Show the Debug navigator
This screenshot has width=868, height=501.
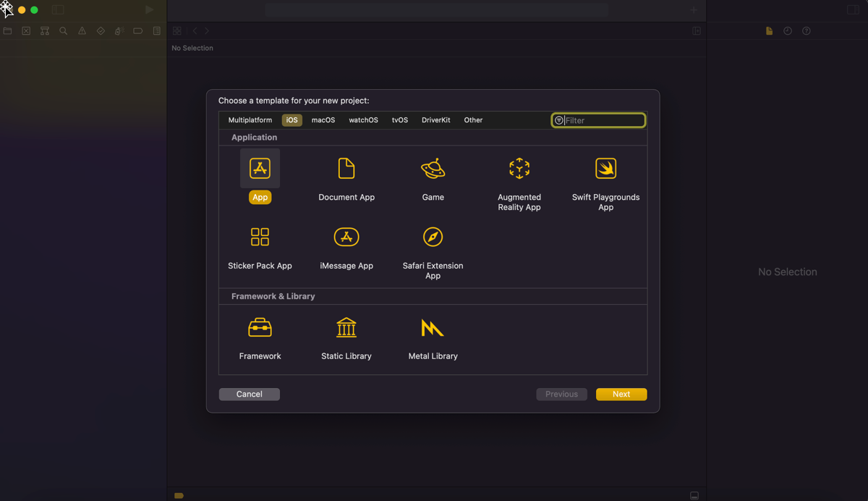click(x=119, y=31)
